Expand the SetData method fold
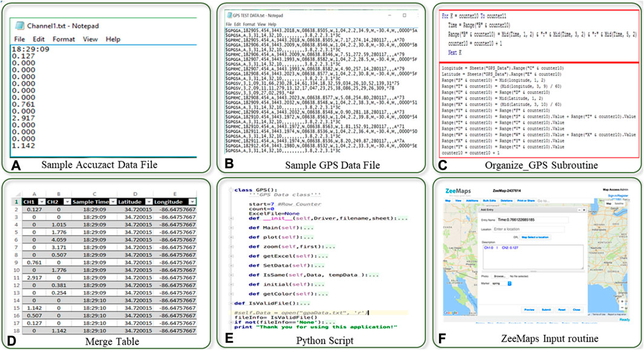Viewport: 644px width, 350px height. click(x=232, y=266)
